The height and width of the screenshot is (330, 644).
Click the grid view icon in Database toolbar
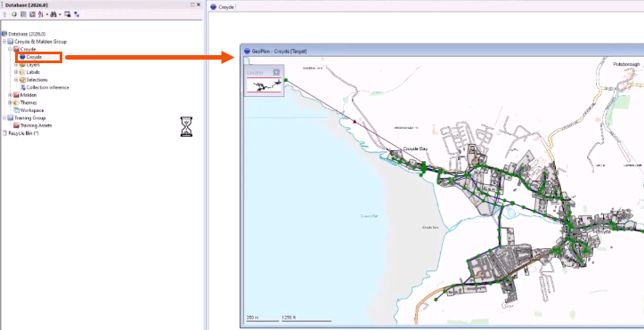coord(23,14)
